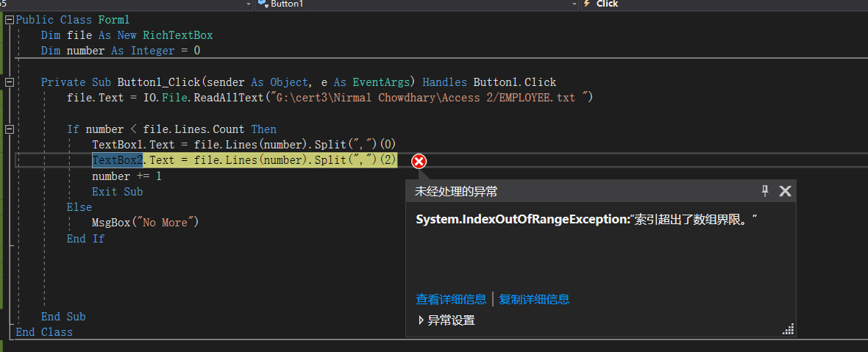This screenshot has height=352, width=868.
Task: Collapse the If number block
Action: click(x=9, y=129)
